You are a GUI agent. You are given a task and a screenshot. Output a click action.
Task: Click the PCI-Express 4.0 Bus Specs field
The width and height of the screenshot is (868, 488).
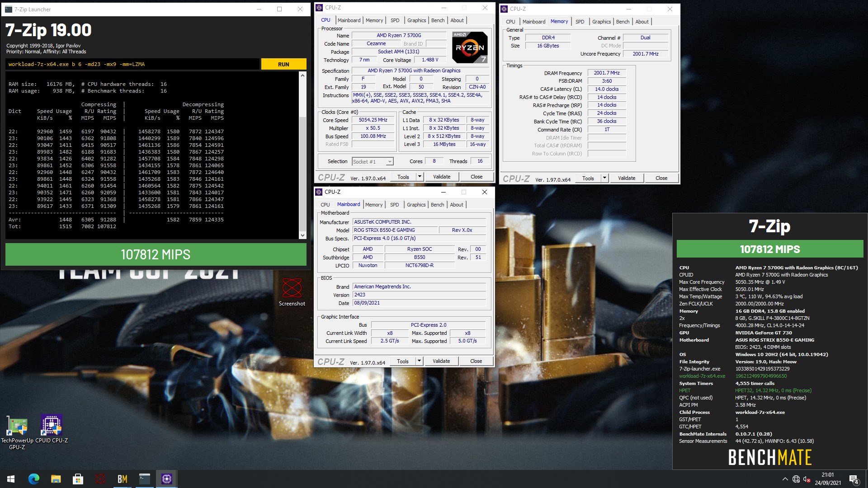(x=419, y=238)
